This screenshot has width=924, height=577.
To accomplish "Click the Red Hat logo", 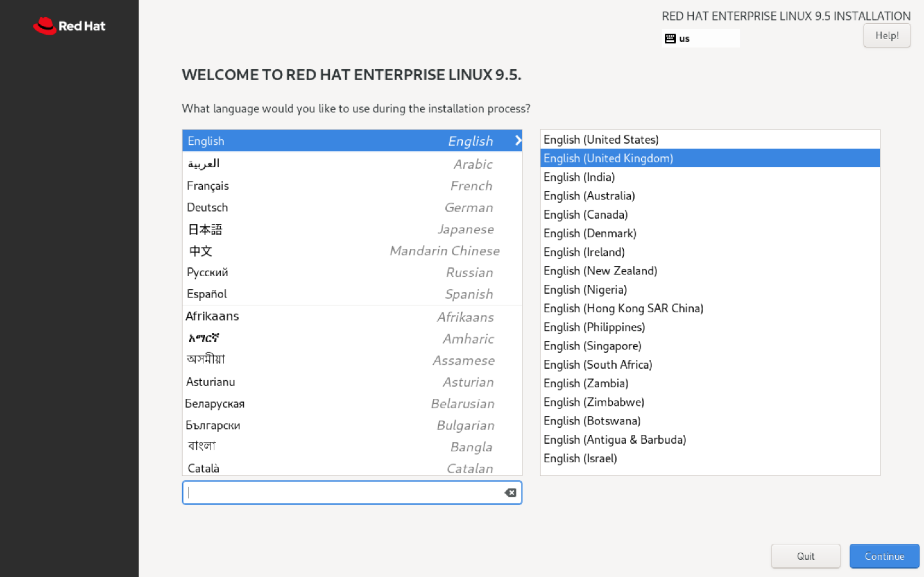I will click(69, 26).
